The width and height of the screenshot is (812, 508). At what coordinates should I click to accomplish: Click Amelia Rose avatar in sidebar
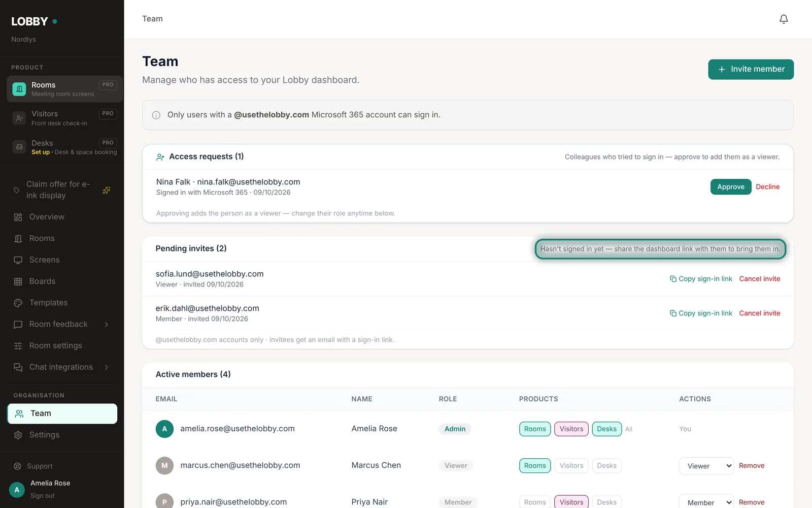click(17, 490)
